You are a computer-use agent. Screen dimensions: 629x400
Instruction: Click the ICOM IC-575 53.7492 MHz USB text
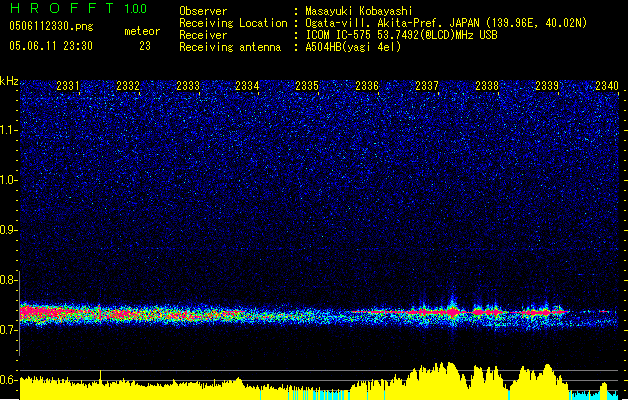401,35
